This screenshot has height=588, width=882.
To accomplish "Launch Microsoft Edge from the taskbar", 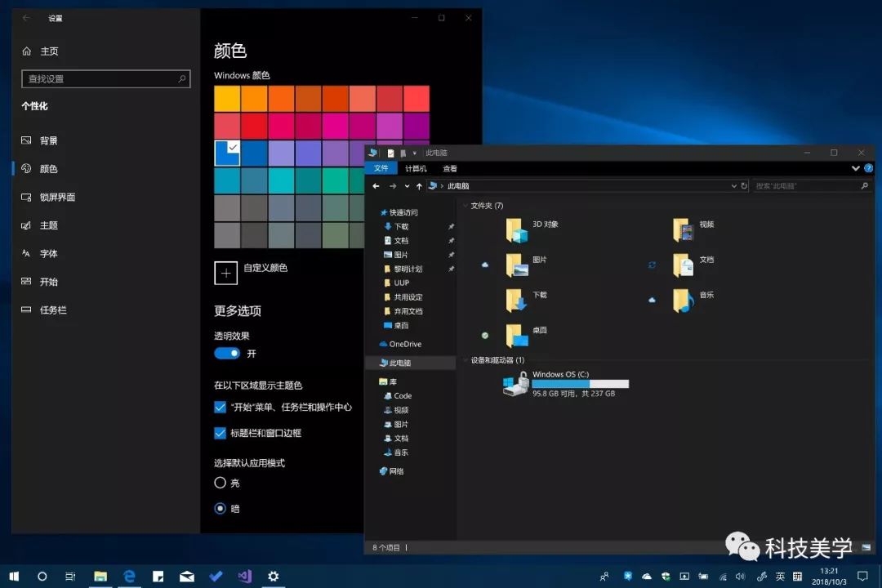I will pyautogui.click(x=129, y=577).
